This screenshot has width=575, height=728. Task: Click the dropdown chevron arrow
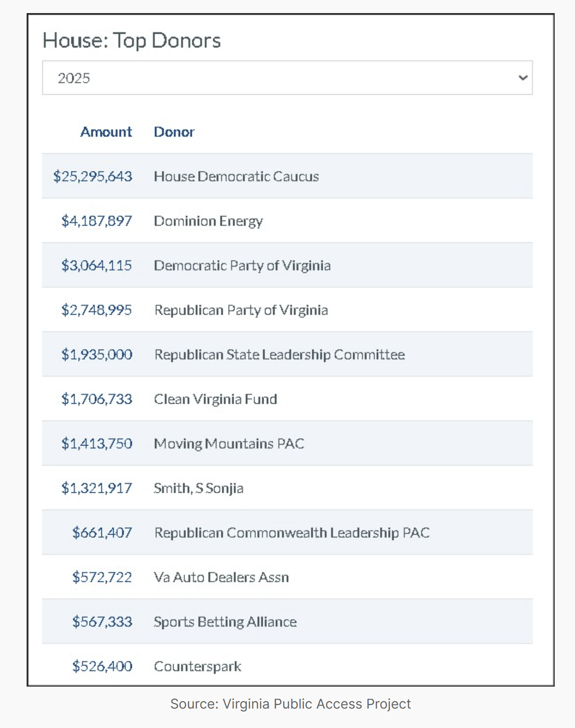[523, 78]
